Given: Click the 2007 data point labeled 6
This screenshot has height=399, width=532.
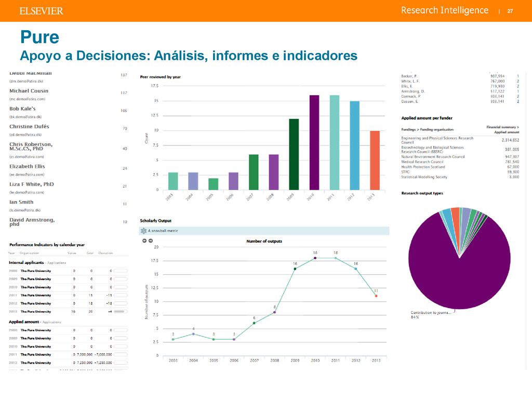Looking at the screenshot, I should pos(254,323).
